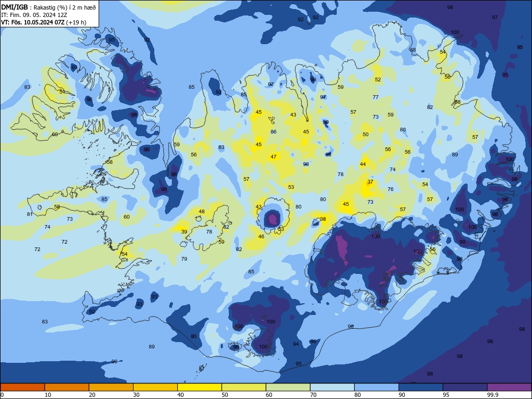Image resolution: width=532 pixels, height=399 pixels.
Task: Click the map value '48'
Action: [202, 212]
